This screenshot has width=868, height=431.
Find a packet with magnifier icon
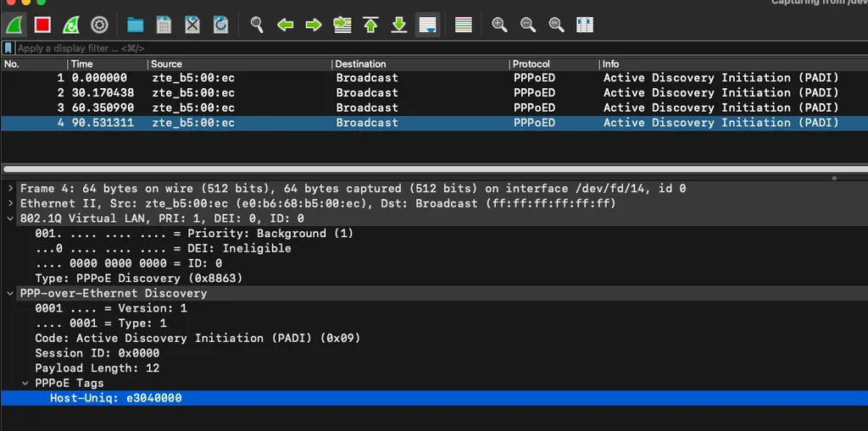pos(257,25)
